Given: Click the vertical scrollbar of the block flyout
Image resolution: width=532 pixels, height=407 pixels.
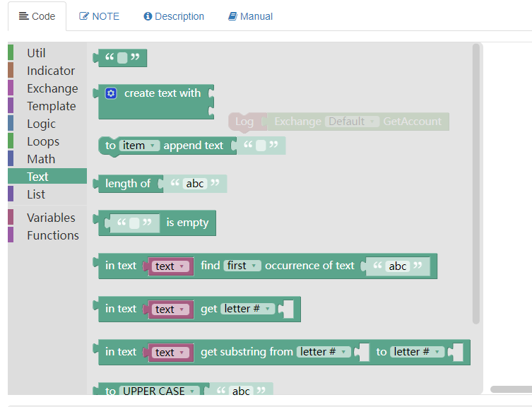Looking at the screenshot, I should click(476, 184).
